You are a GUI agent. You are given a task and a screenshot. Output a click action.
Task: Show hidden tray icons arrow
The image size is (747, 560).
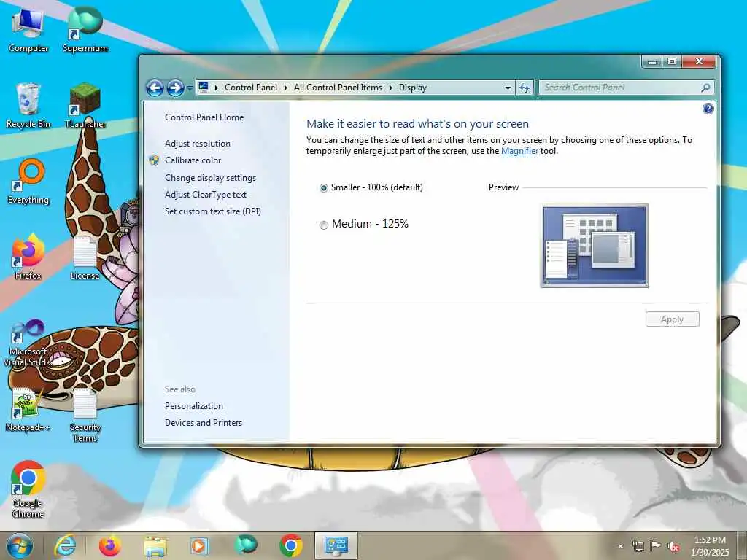(x=620, y=546)
